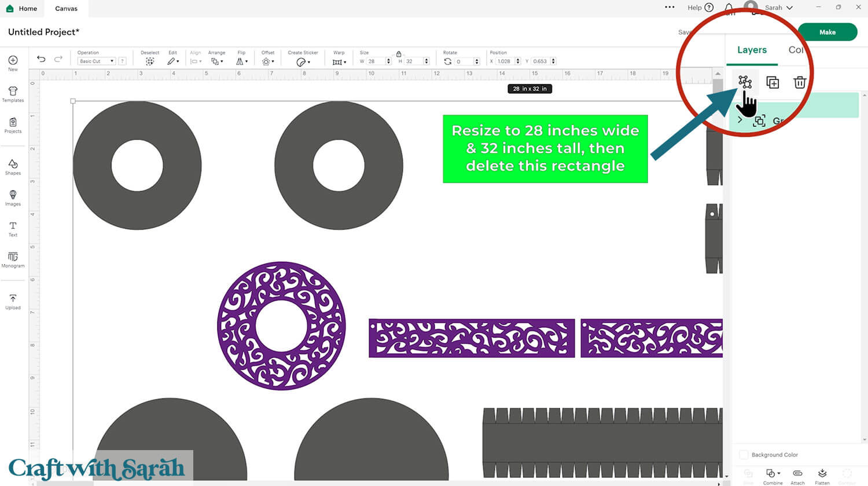Viewport: 868px width, 486px height.
Task: Click the Flatten icon
Action: [822, 476]
